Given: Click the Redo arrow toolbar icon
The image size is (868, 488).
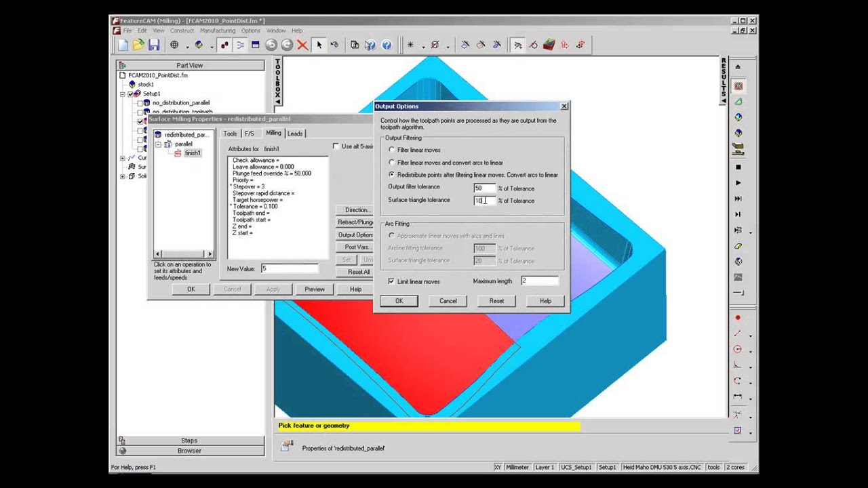Looking at the screenshot, I should pos(287,45).
